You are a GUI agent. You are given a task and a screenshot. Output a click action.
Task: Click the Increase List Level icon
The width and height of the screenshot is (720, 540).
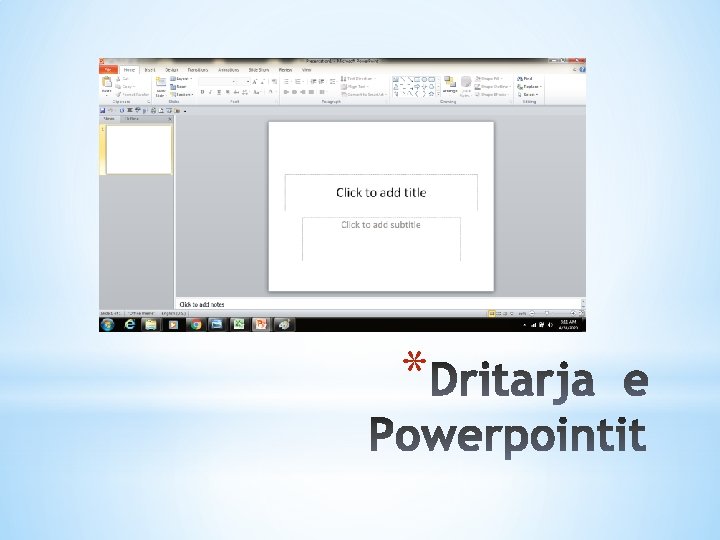pyautogui.click(x=321, y=82)
